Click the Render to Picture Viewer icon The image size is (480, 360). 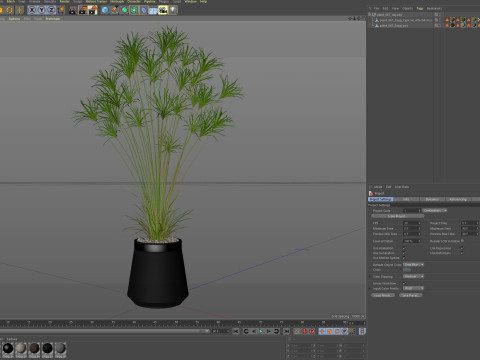82,10
